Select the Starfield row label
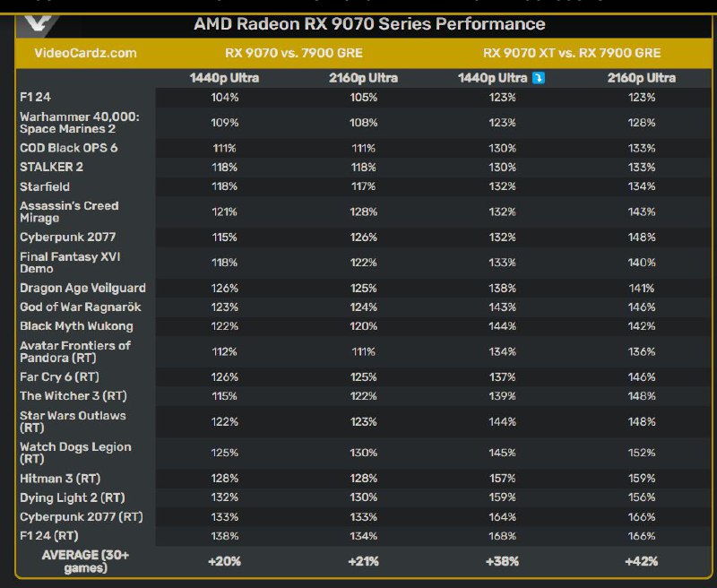Screen dimensions: 717x588 tap(45, 186)
